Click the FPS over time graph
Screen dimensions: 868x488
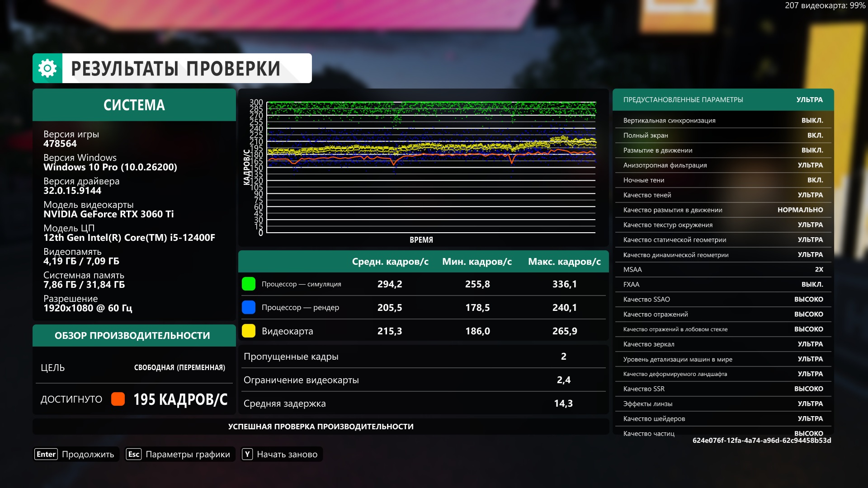pyautogui.click(x=430, y=167)
